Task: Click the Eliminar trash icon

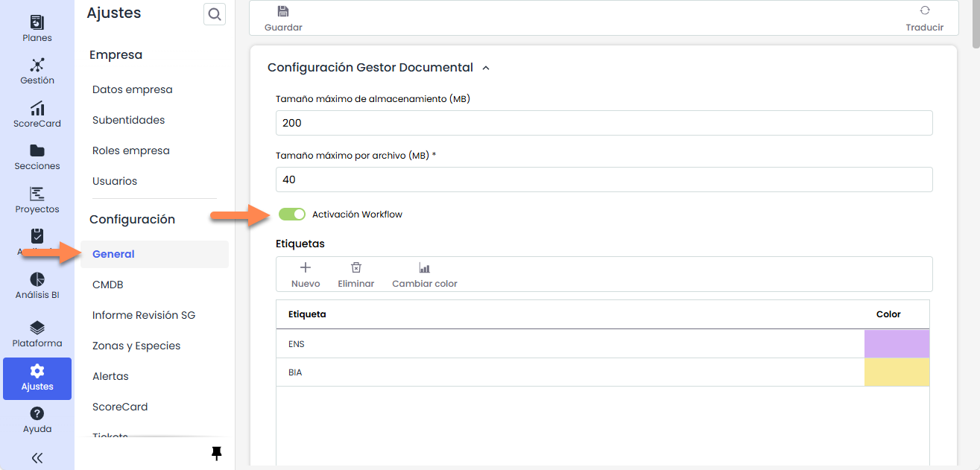Action: coord(356,268)
